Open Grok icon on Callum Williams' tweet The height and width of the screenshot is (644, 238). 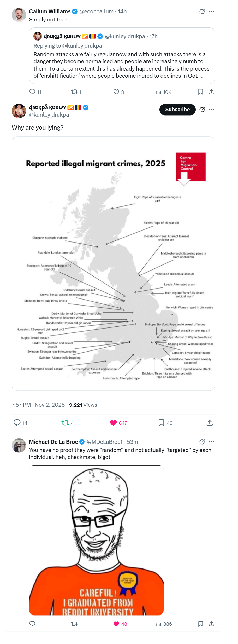(x=202, y=11)
